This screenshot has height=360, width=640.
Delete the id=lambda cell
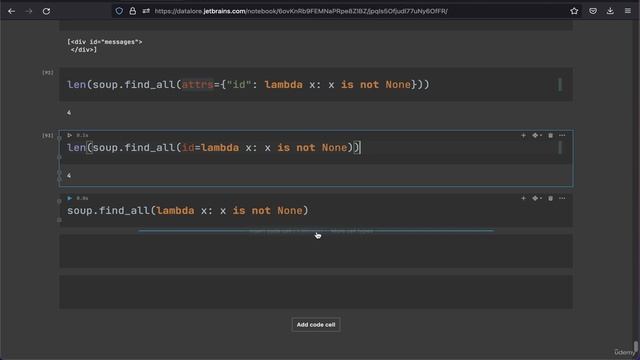pyautogui.click(x=550, y=135)
